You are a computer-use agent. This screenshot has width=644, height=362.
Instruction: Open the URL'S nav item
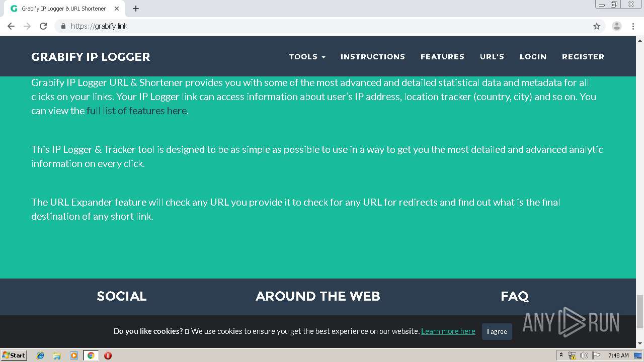492,57
